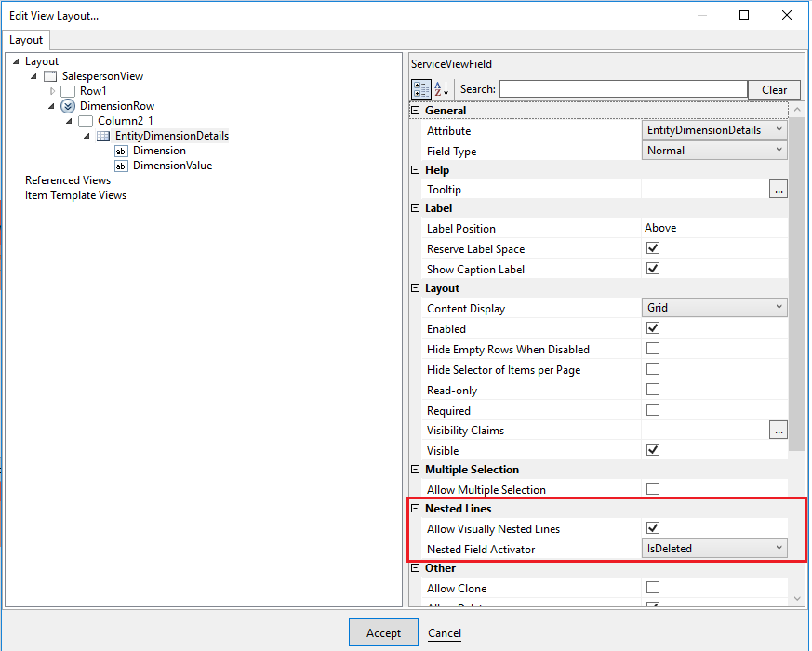Toggle Reserve Label Space checkbox
812x651 pixels.
(x=653, y=248)
